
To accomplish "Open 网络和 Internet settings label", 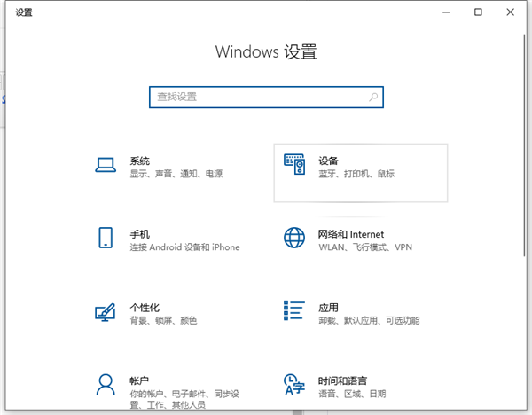I will pyautogui.click(x=351, y=234).
